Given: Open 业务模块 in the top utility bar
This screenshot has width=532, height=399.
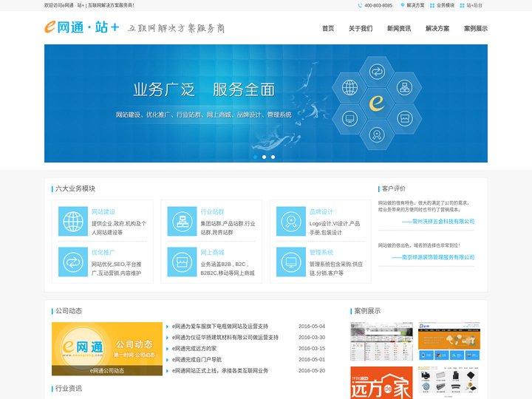Looking at the screenshot, I should (445, 5).
